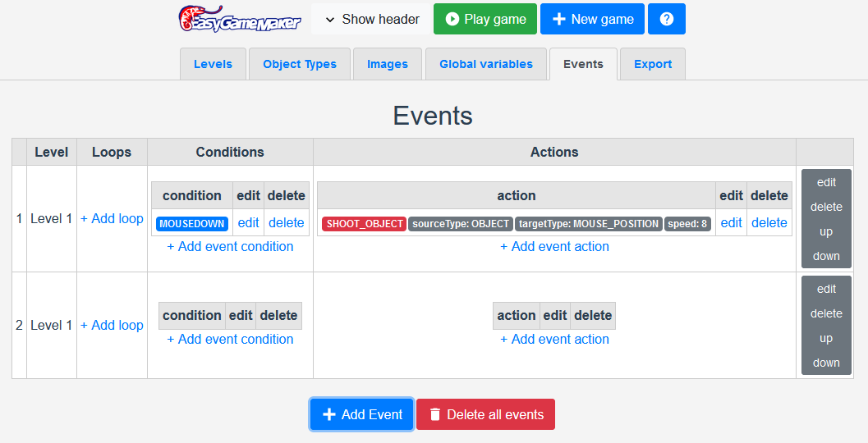Image resolution: width=868 pixels, height=443 pixels.
Task: Move event 1 down
Action: click(x=826, y=256)
